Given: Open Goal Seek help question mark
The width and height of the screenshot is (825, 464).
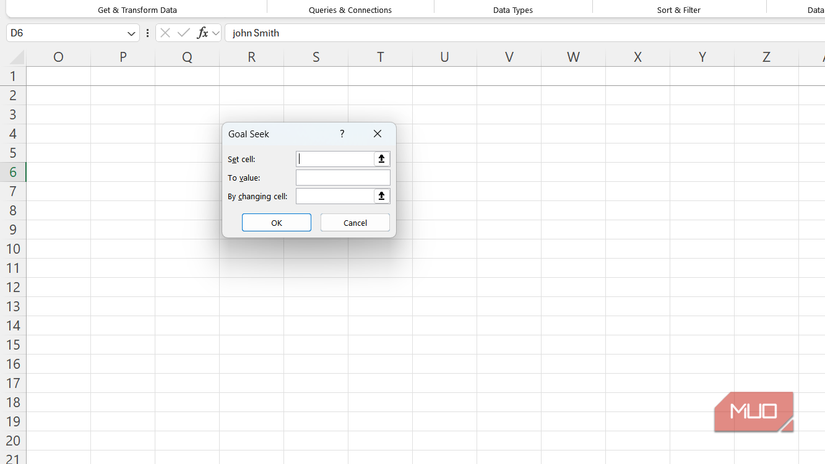Looking at the screenshot, I should tap(342, 134).
